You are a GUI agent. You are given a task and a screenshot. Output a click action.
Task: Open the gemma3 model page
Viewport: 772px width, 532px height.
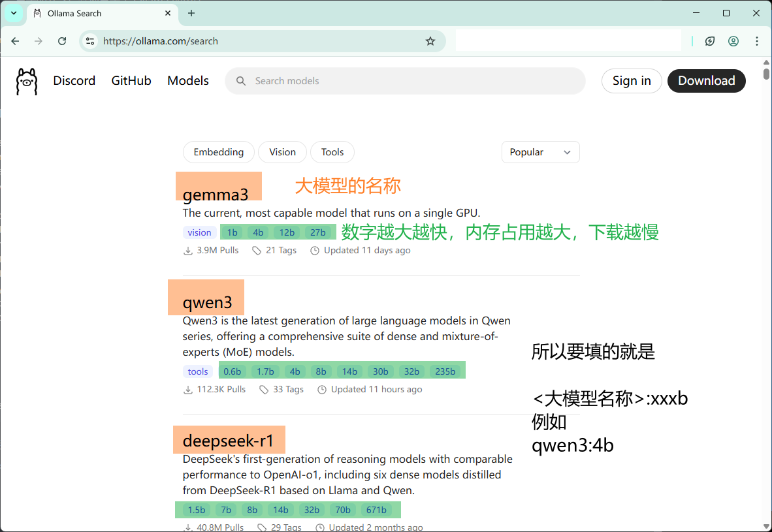(x=216, y=195)
